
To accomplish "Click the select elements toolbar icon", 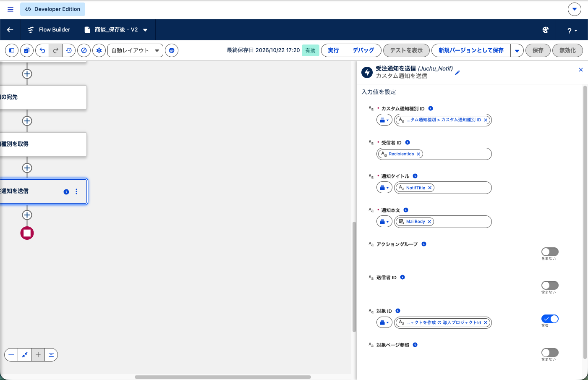I will tap(27, 50).
